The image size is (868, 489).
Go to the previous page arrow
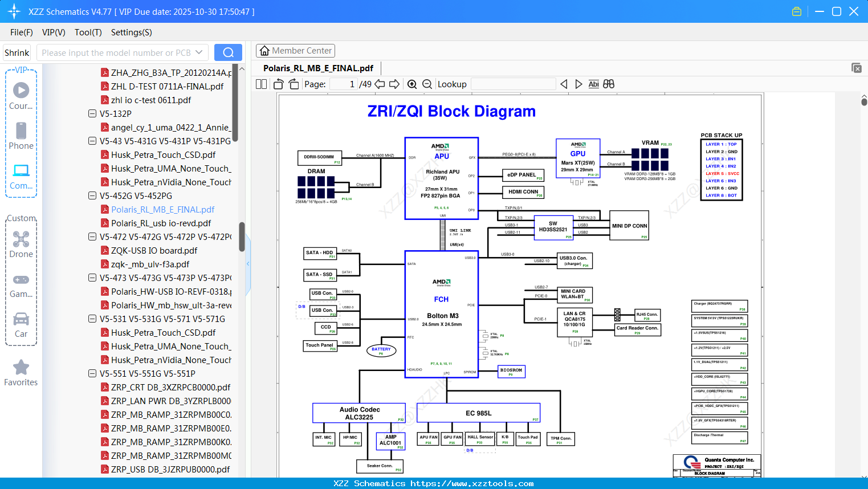point(380,84)
